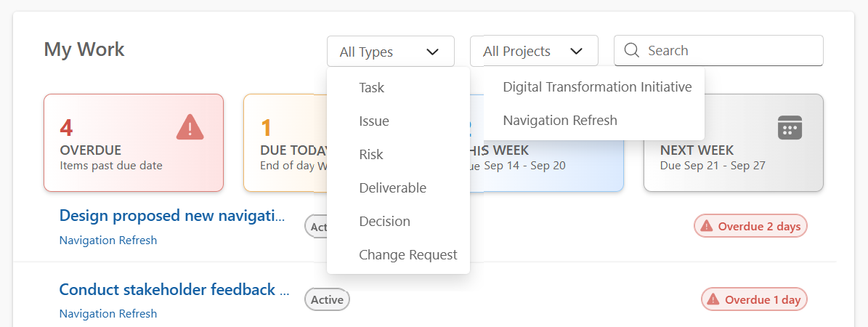
Task: Open the All Types dropdown
Action: 390,52
